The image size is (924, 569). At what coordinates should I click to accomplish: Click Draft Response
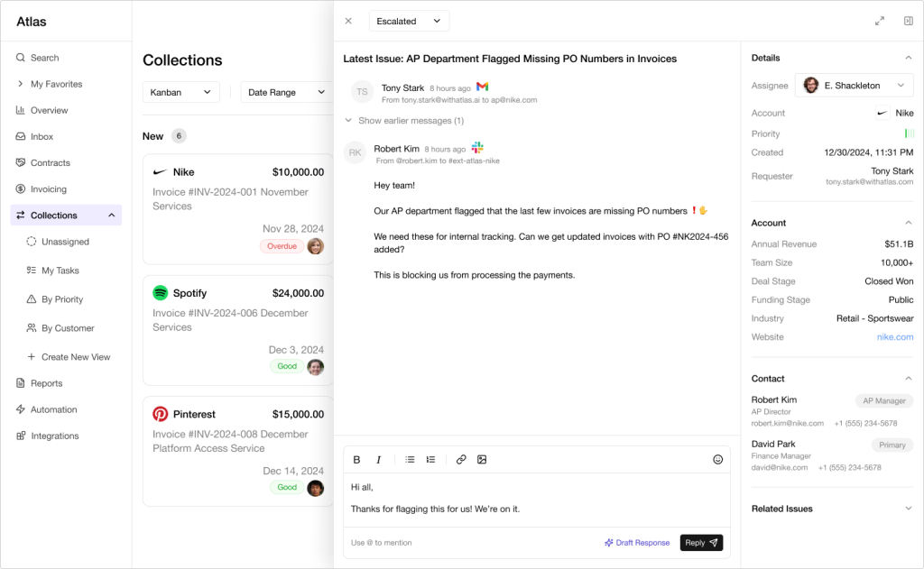click(637, 543)
